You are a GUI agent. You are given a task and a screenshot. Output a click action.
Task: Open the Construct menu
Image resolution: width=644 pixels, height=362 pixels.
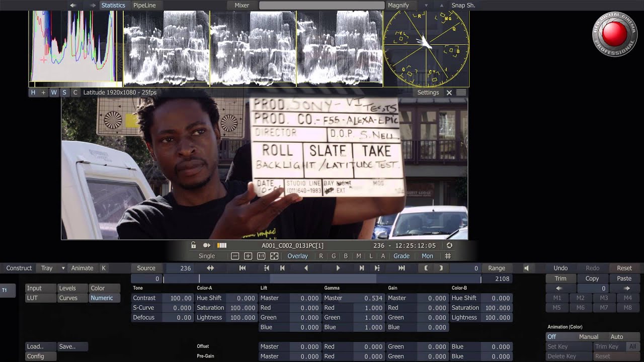pyautogui.click(x=19, y=268)
